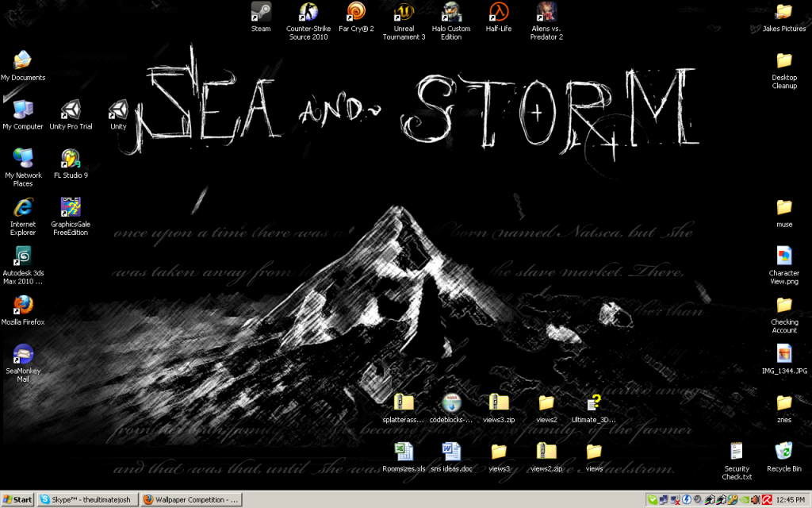Select the Desktop Cleanup folder
Image resolution: width=812 pixels, height=508 pixels.
pyautogui.click(x=783, y=61)
